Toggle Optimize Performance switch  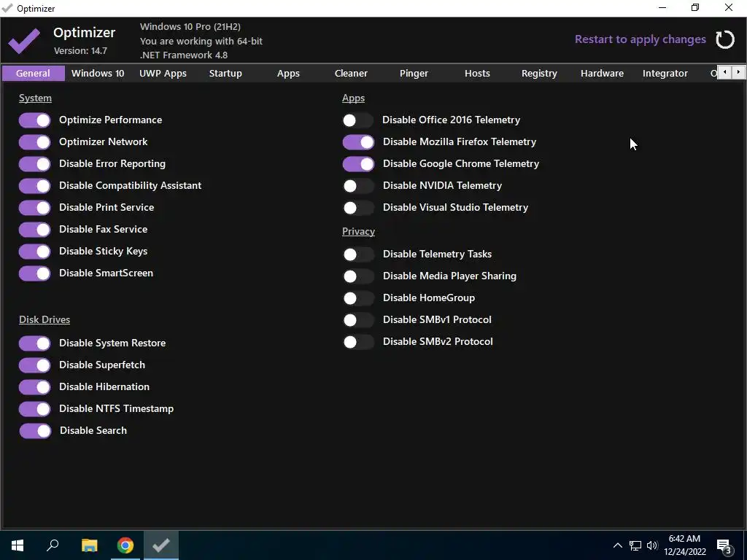coord(35,120)
